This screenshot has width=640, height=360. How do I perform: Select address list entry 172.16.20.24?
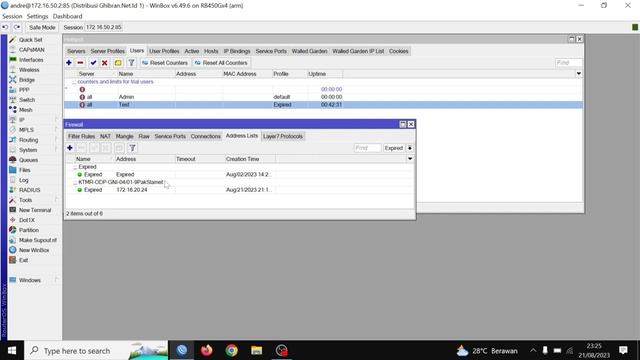(x=240, y=190)
